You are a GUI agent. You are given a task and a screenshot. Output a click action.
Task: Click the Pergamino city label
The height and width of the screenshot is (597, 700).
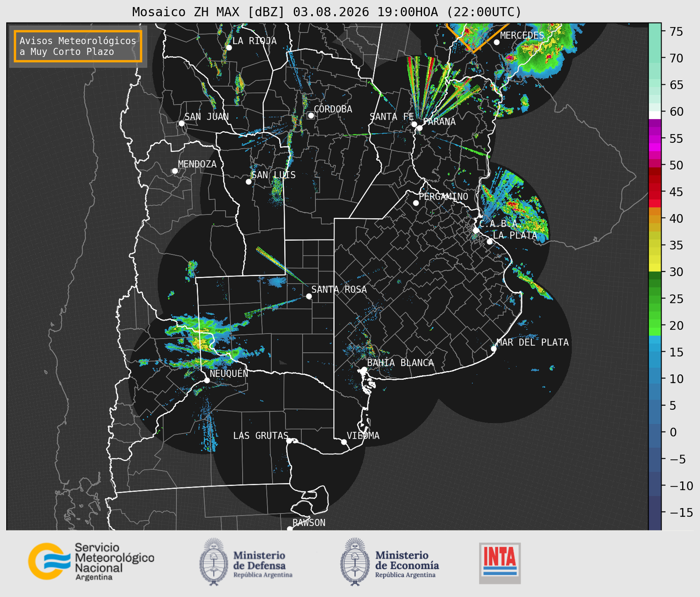[x=443, y=196]
